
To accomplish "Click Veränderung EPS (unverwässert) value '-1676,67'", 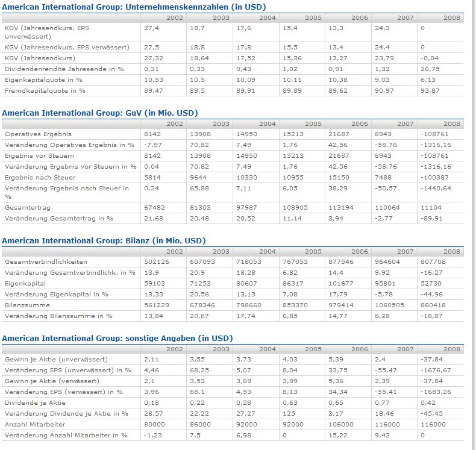I will coord(436,370).
